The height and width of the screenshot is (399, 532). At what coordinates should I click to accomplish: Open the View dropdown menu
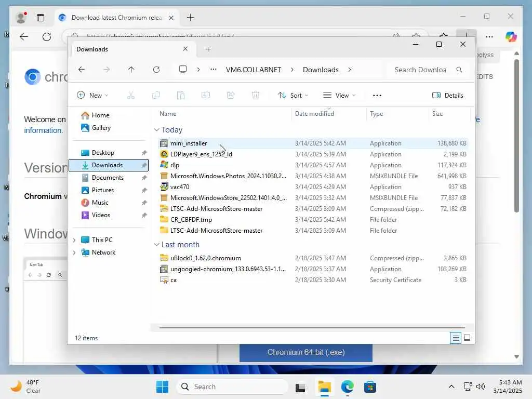(x=339, y=96)
